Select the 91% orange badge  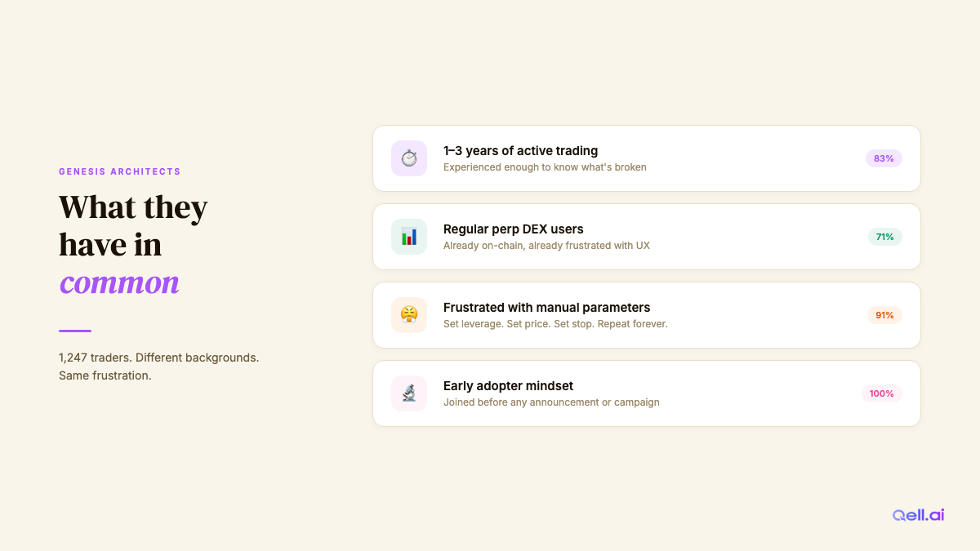[884, 315]
